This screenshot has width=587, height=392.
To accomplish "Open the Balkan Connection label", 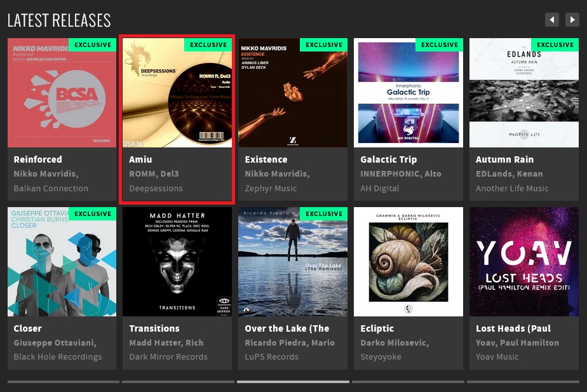I will pyautogui.click(x=51, y=188).
